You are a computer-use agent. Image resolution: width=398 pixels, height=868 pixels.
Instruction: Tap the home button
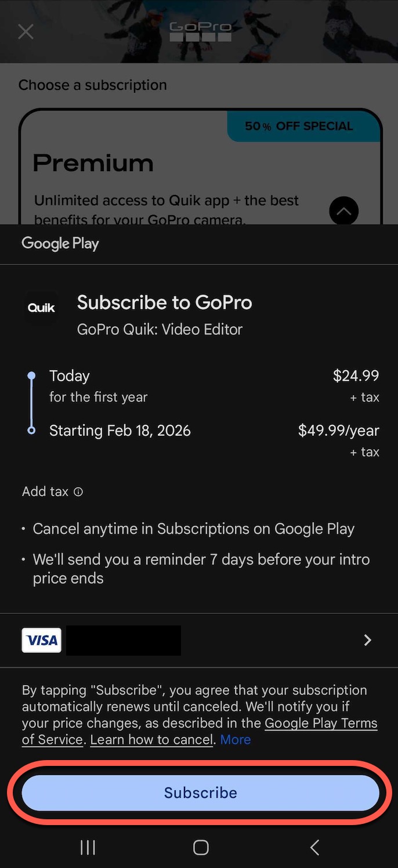pyautogui.click(x=200, y=848)
